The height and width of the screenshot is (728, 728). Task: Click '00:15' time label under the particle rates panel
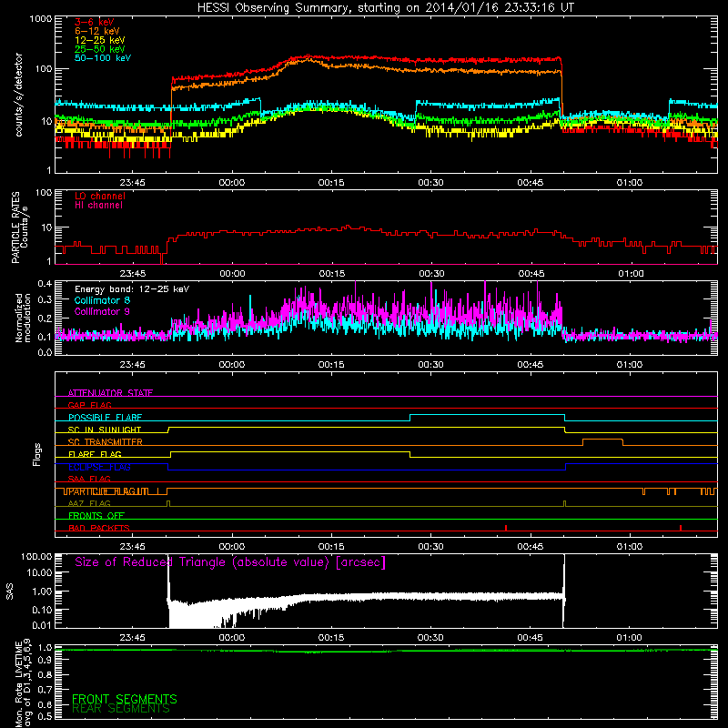tap(332, 274)
